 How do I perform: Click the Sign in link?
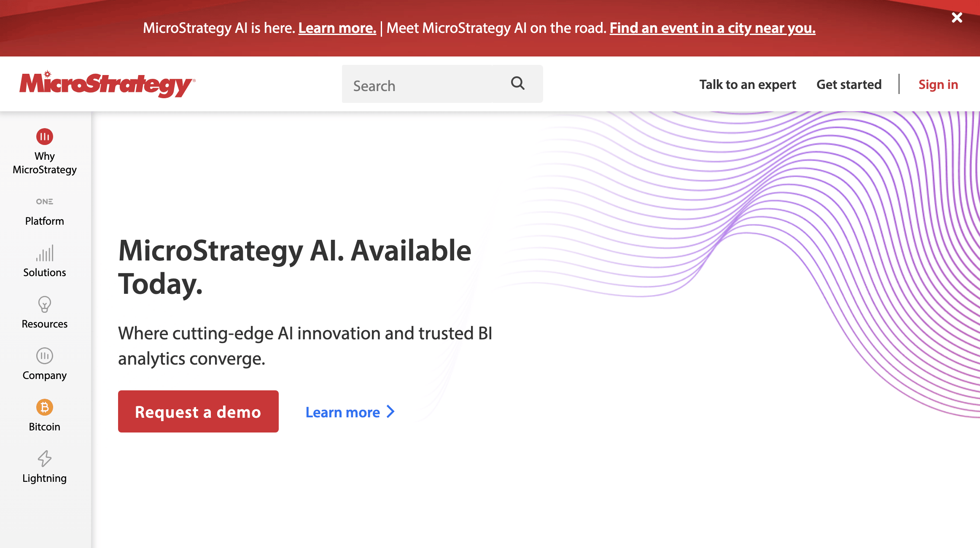pyautogui.click(x=938, y=84)
